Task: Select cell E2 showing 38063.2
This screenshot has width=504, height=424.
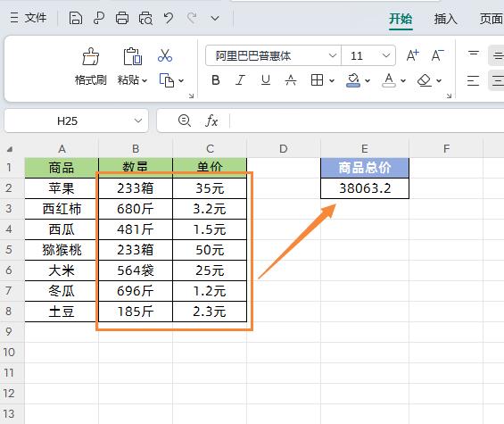Action: (365, 188)
